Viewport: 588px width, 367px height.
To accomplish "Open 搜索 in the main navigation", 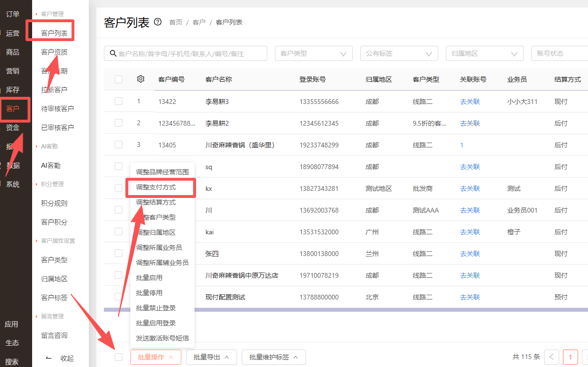I will (12, 361).
